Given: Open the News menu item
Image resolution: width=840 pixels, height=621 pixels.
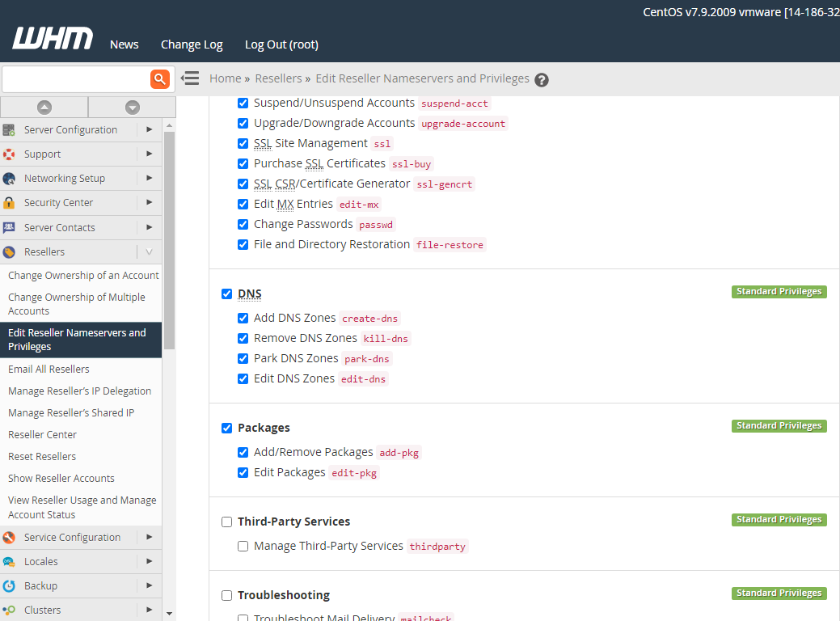Looking at the screenshot, I should tap(124, 44).
